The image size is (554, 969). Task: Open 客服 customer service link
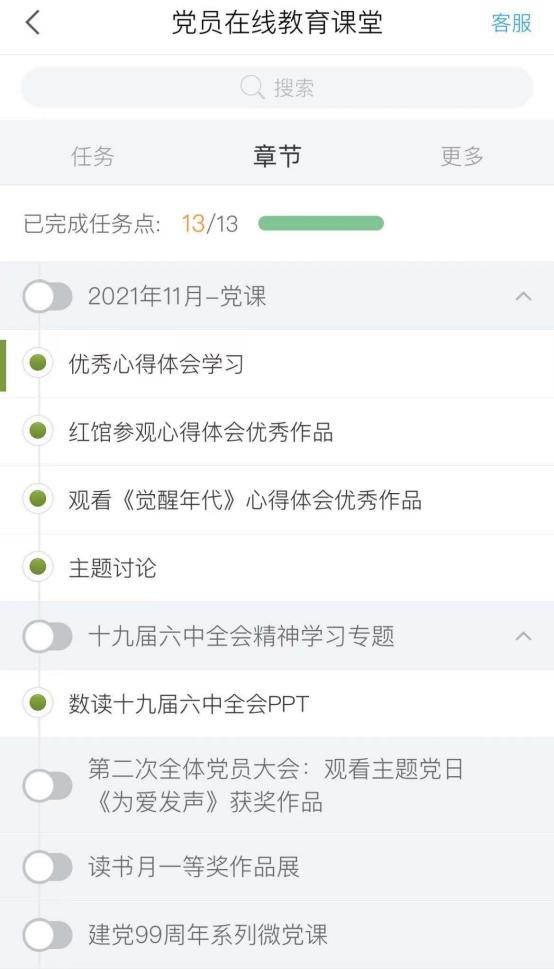511,23
